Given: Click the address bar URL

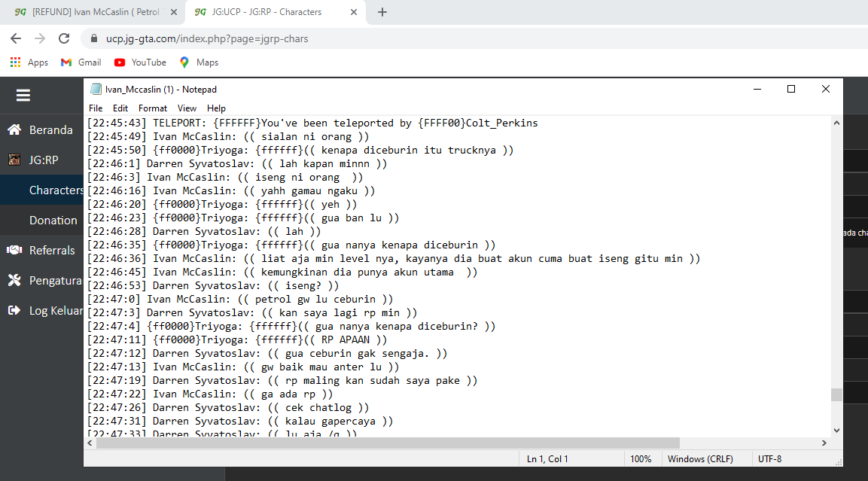Looking at the screenshot, I should (207, 38).
